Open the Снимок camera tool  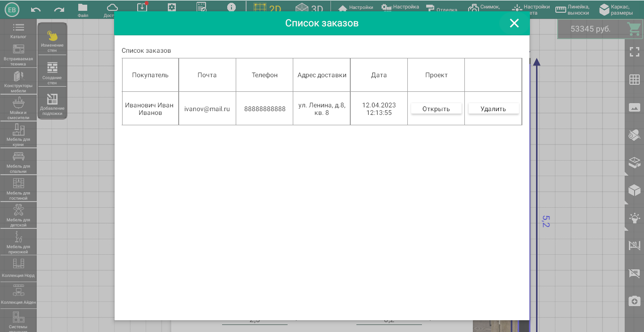coord(484,8)
